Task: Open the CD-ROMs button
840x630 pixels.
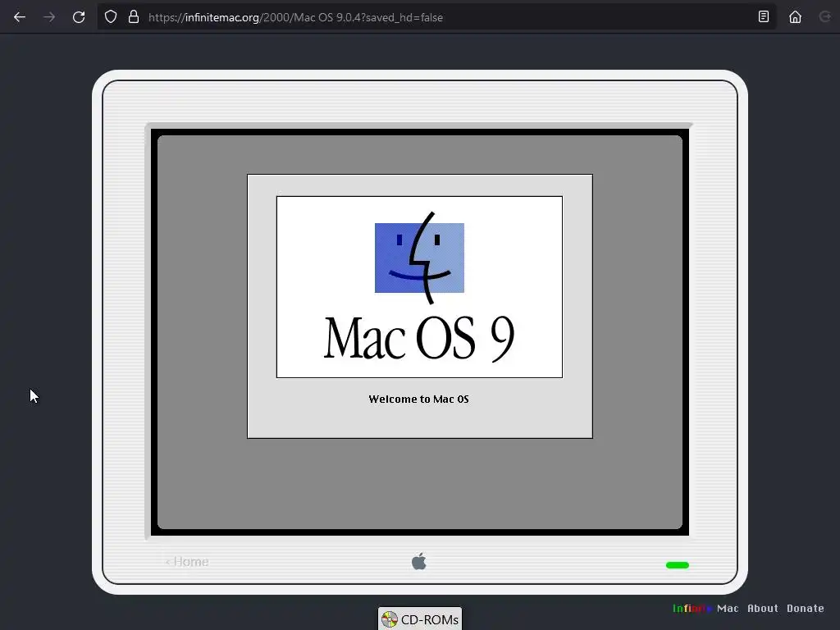Action: (420, 619)
